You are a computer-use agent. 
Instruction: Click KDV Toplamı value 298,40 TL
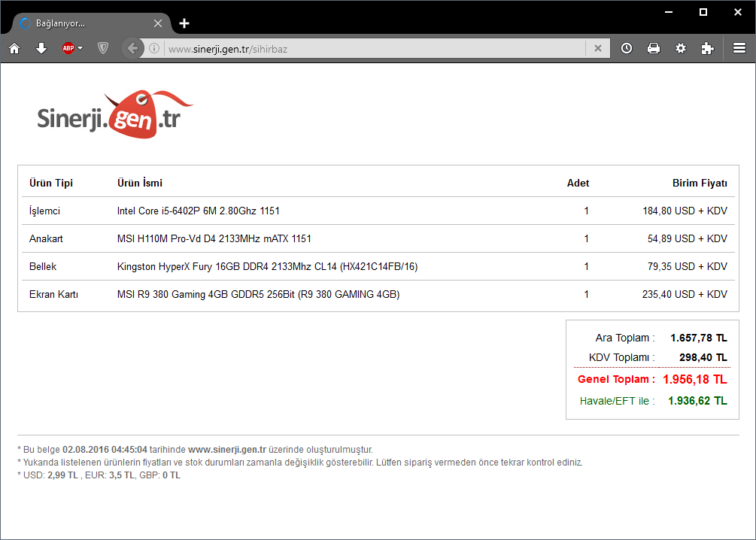[x=703, y=358]
